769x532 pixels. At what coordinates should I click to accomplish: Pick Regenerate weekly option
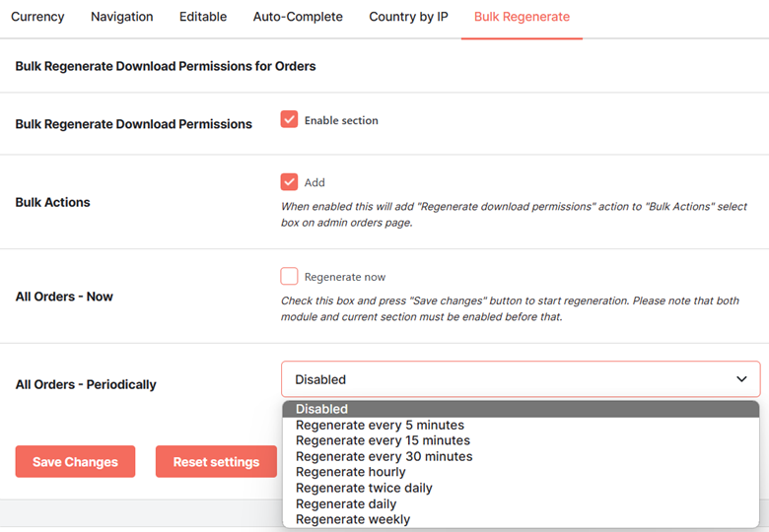(521, 519)
